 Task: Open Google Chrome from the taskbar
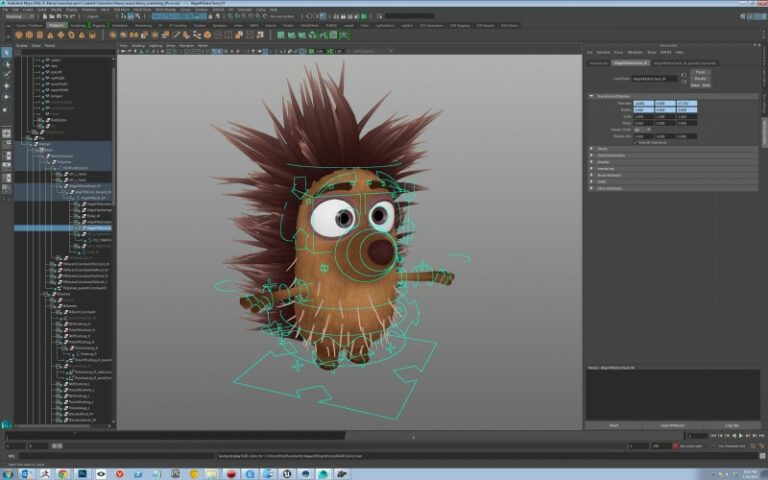[x=62, y=473]
